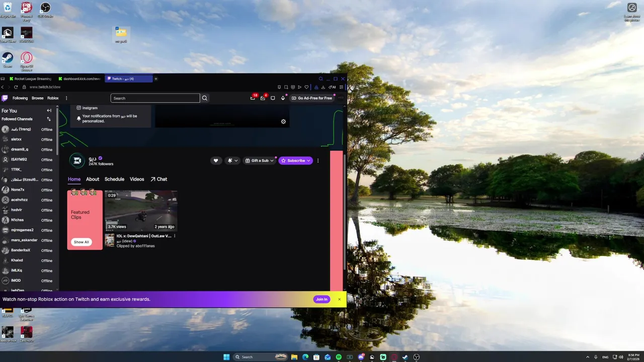Viewport: 644px width, 362px height.
Task: Open browser easy setup menu icon
Action: point(341,87)
